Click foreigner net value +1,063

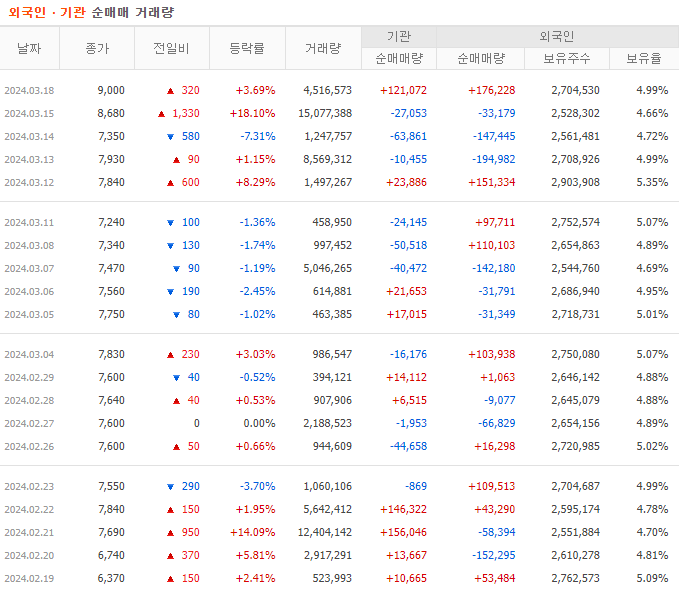point(497,377)
